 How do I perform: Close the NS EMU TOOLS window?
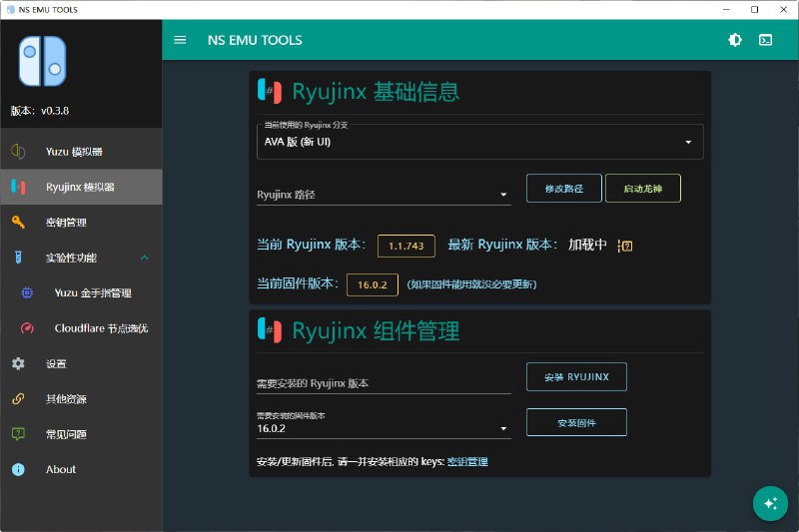pyautogui.click(x=784, y=10)
